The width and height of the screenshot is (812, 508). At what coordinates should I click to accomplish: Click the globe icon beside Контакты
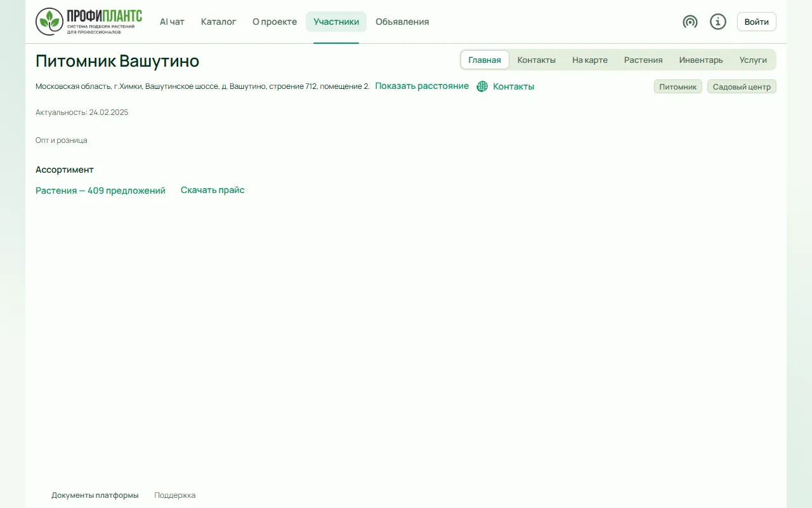pyautogui.click(x=482, y=86)
